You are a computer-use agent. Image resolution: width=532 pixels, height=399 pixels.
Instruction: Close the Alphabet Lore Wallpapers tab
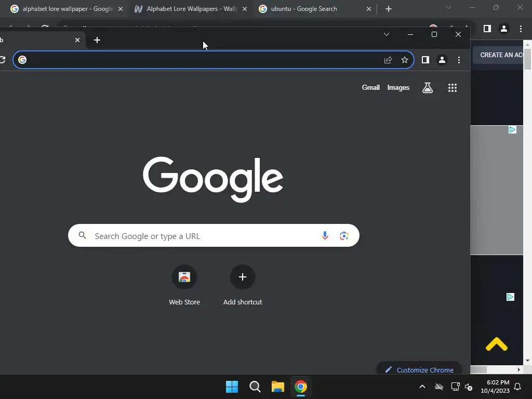[x=245, y=9]
